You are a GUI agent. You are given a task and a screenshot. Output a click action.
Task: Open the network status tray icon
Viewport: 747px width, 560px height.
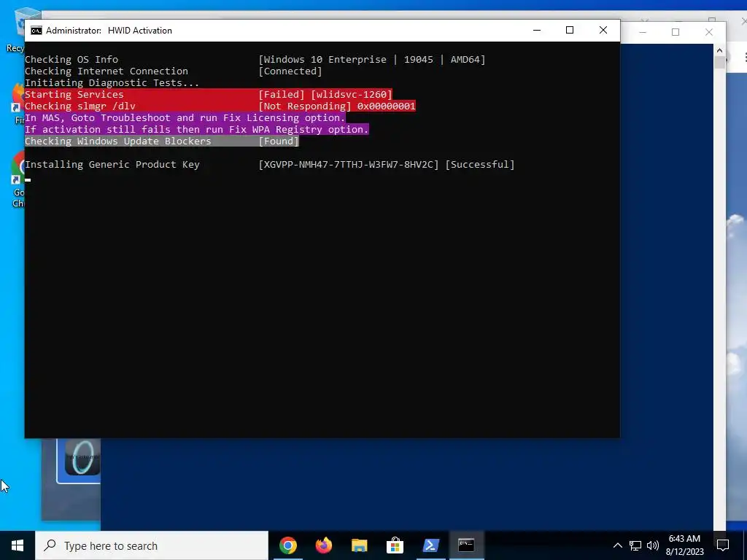pyautogui.click(x=635, y=545)
